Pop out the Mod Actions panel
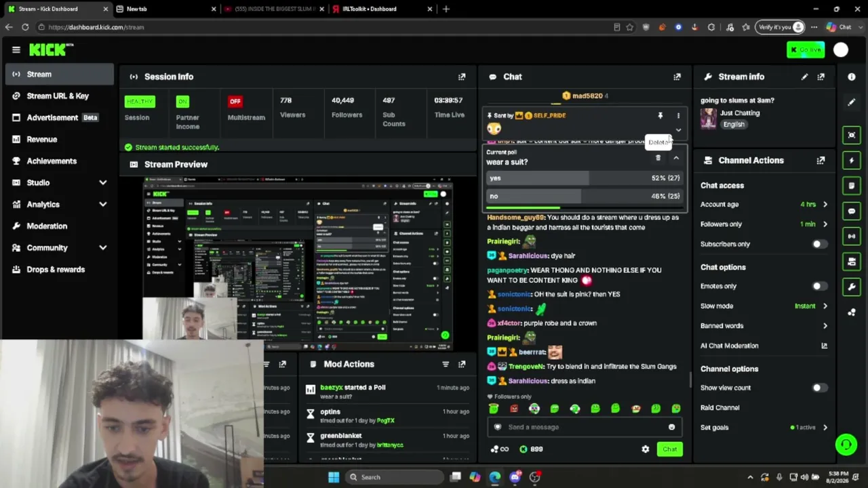 (x=462, y=364)
